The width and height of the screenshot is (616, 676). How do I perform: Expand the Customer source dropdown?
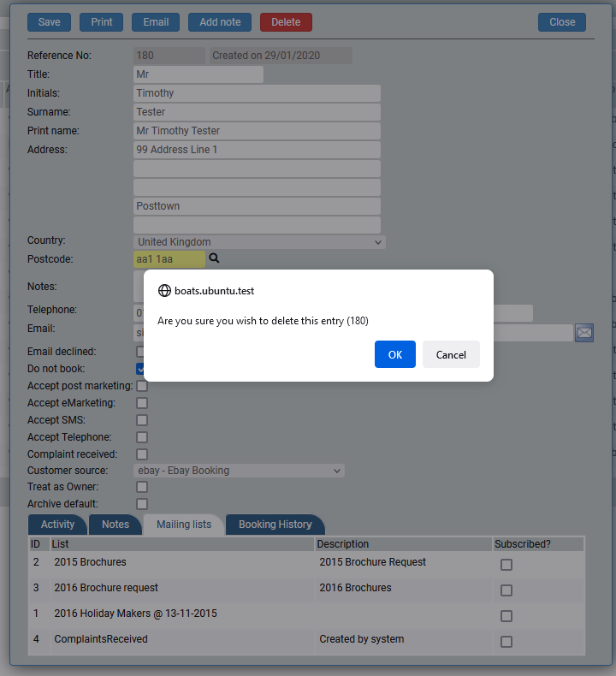[x=239, y=471]
